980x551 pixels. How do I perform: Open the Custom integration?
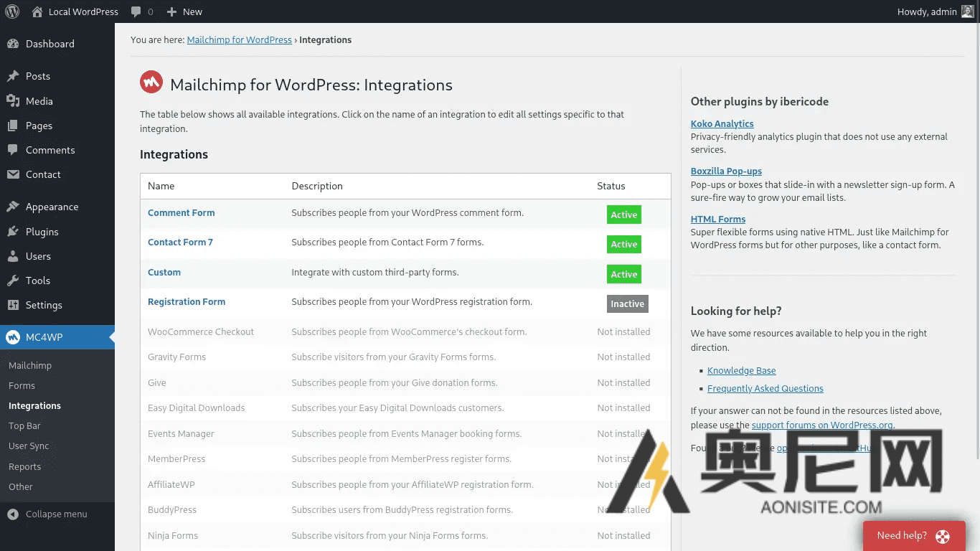[x=164, y=273]
